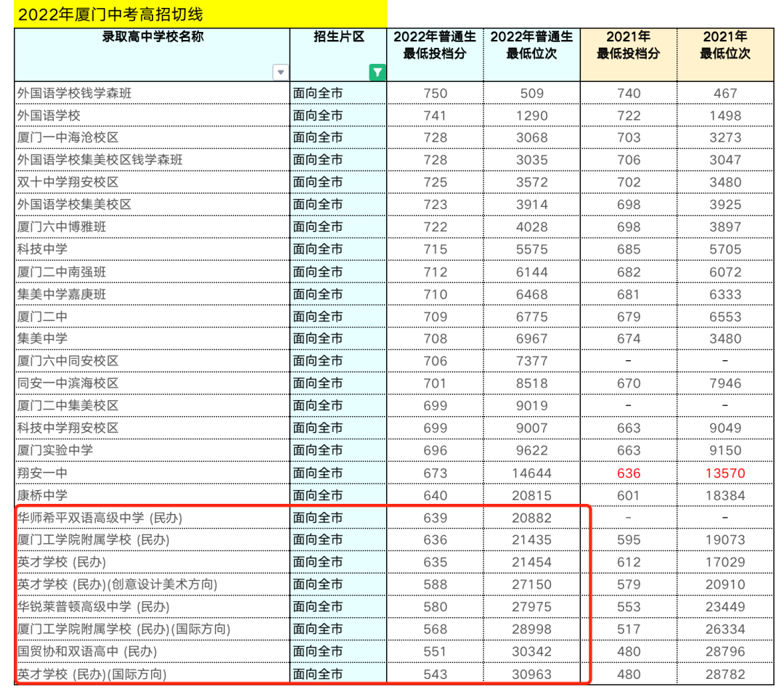The image size is (784, 697).
Task: Select the 2022 score value 640
Action: click(x=435, y=495)
